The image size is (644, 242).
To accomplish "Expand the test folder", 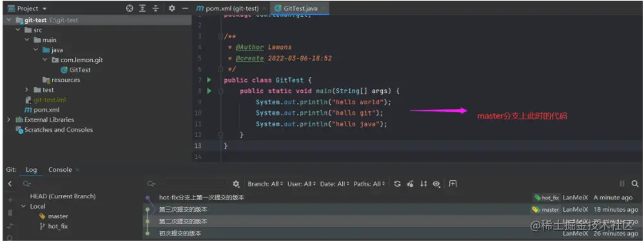I will point(26,90).
